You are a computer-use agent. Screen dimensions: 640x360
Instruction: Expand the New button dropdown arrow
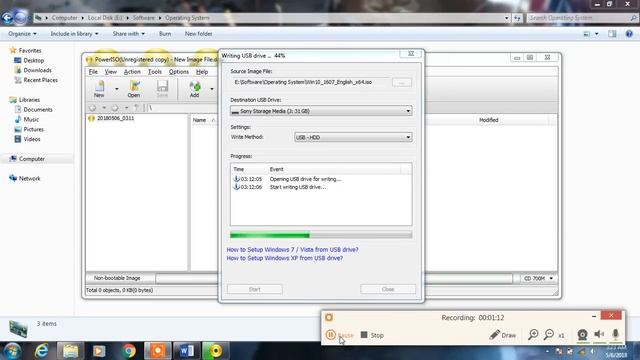tap(117, 89)
